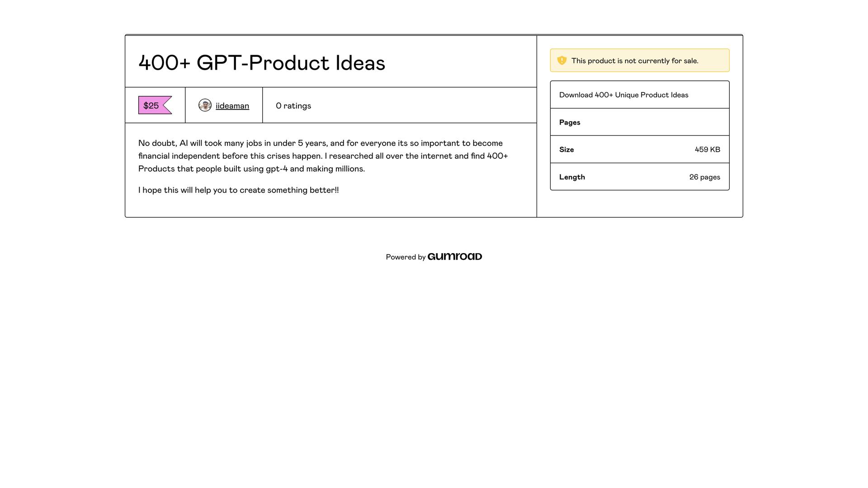Select the "Download 400+ Unique Product Ideas" row
Screen dimensions: 868x488
coord(623,95)
